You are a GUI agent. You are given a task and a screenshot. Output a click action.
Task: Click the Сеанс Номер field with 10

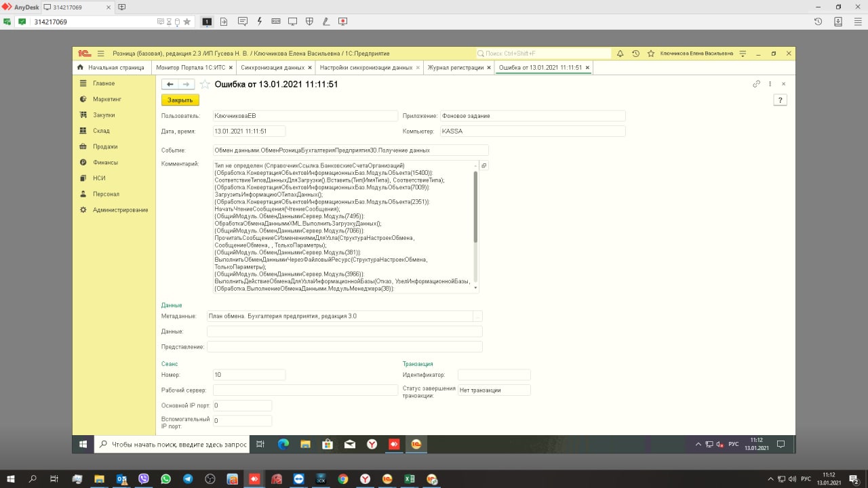[249, 375]
